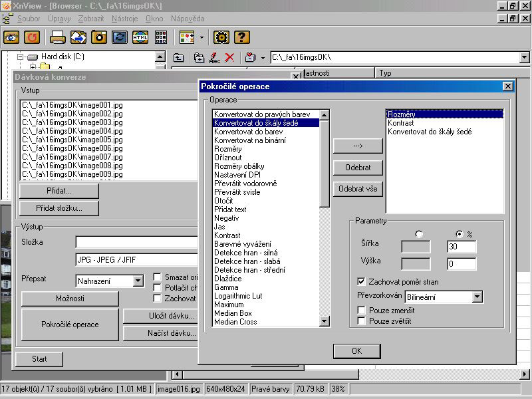Check the Pouze zmenšit option
The height and width of the screenshot is (399, 532).
coord(362,311)
